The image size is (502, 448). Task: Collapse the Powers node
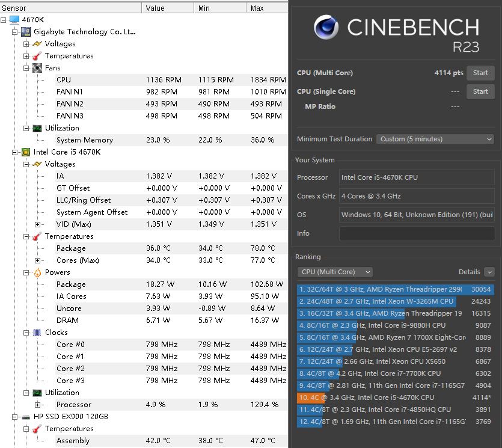tap(26, 272)
